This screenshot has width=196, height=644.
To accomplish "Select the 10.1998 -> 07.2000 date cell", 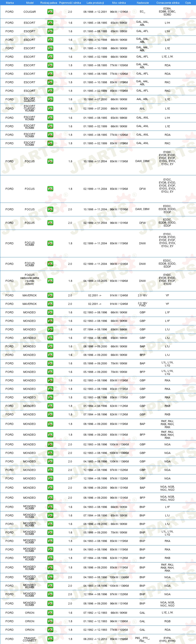I will click(x=95, y=99).
